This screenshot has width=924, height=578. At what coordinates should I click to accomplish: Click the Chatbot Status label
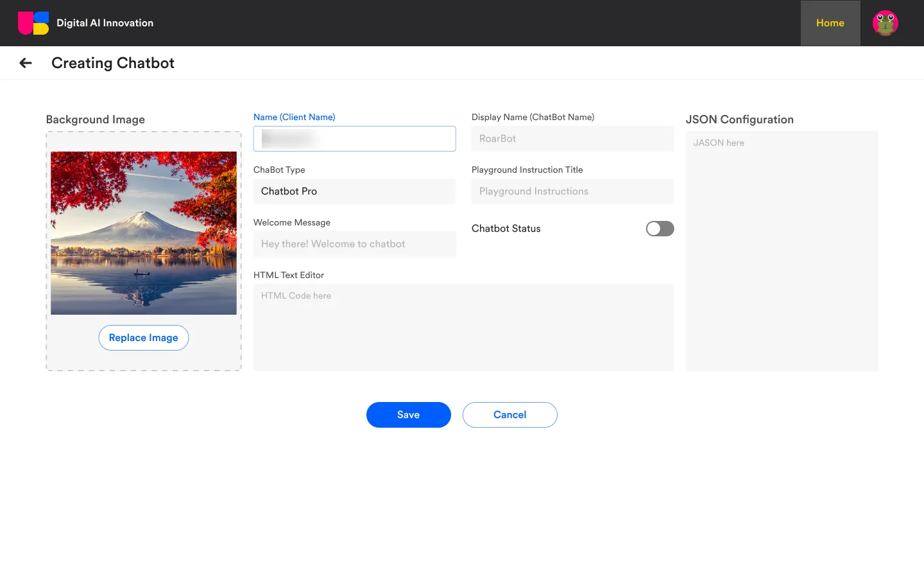(506, 229)
